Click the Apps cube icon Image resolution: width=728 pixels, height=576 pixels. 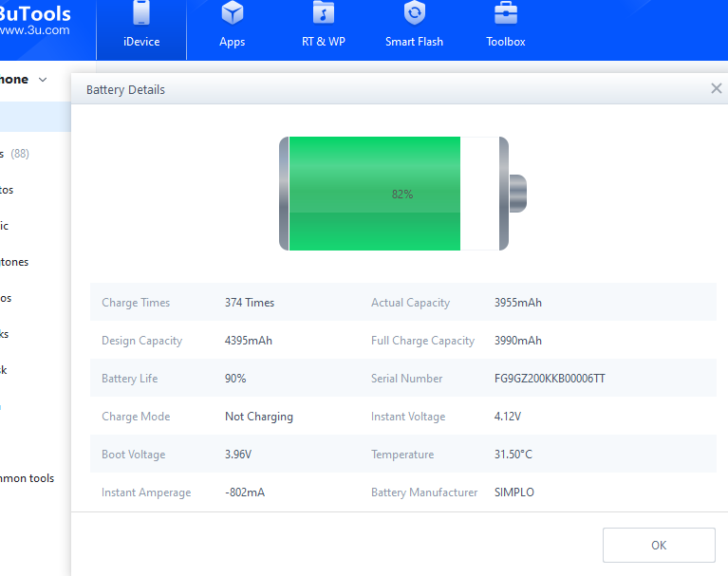(232, 14)
